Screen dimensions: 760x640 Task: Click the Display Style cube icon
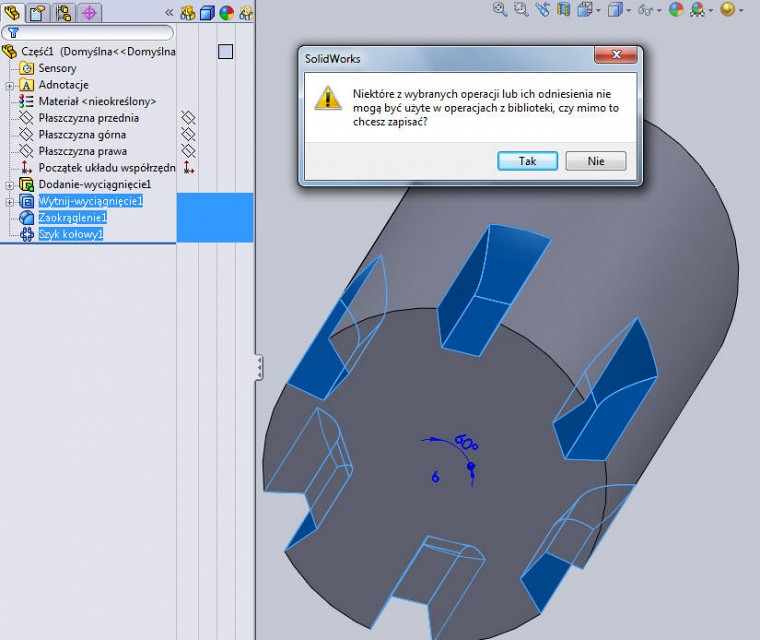click(616, 9)
